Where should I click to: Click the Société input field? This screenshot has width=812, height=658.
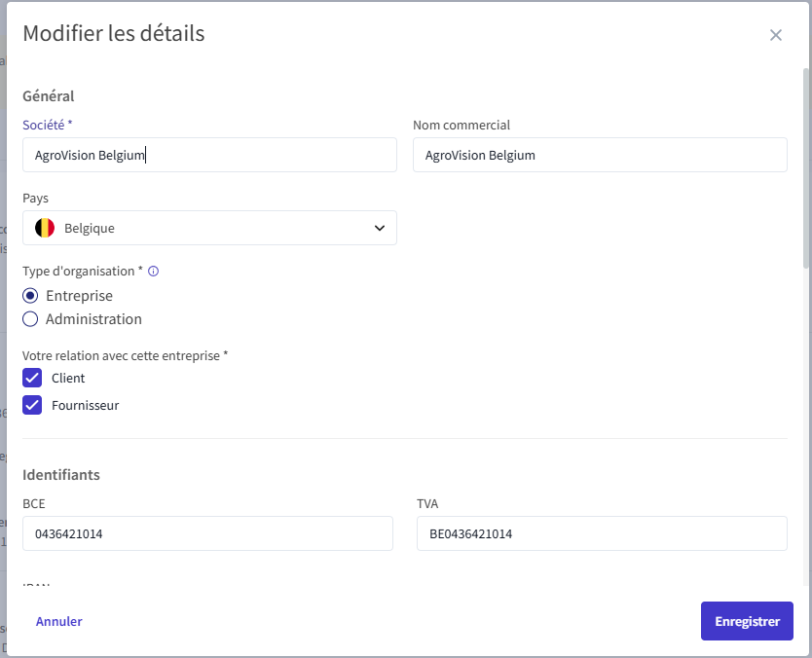point(209,155)
